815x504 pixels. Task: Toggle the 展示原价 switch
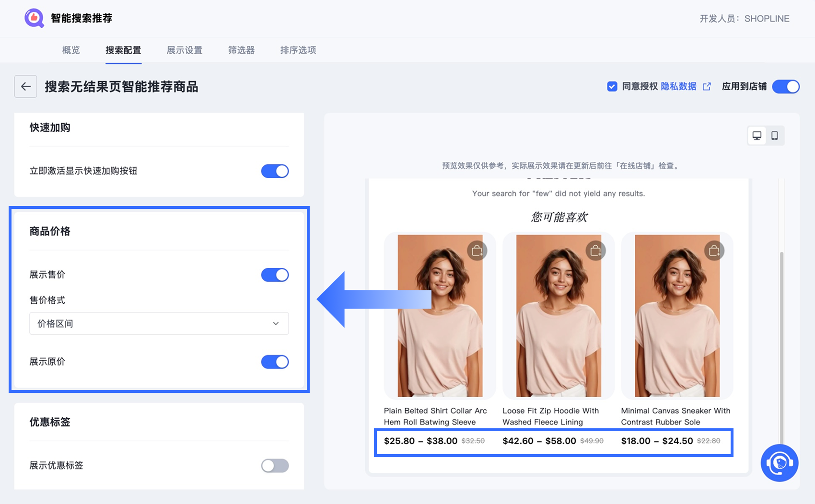[275, 362]
